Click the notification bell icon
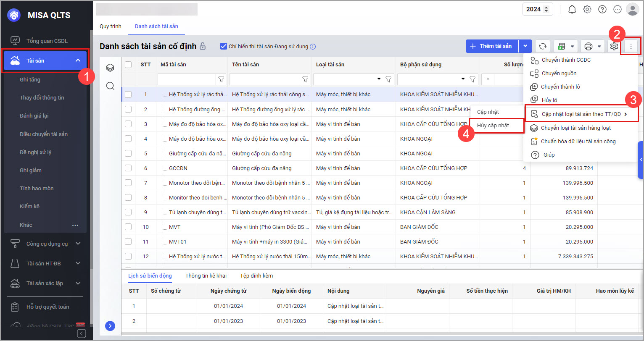 tap(572, 9)
